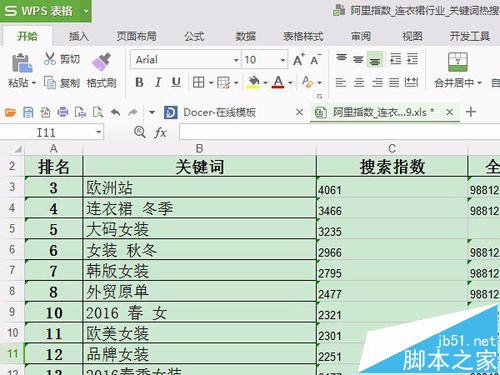Viewport: 500px width, 375px height.
Task: Toggle Underline formatting
Action: [176, 82]
